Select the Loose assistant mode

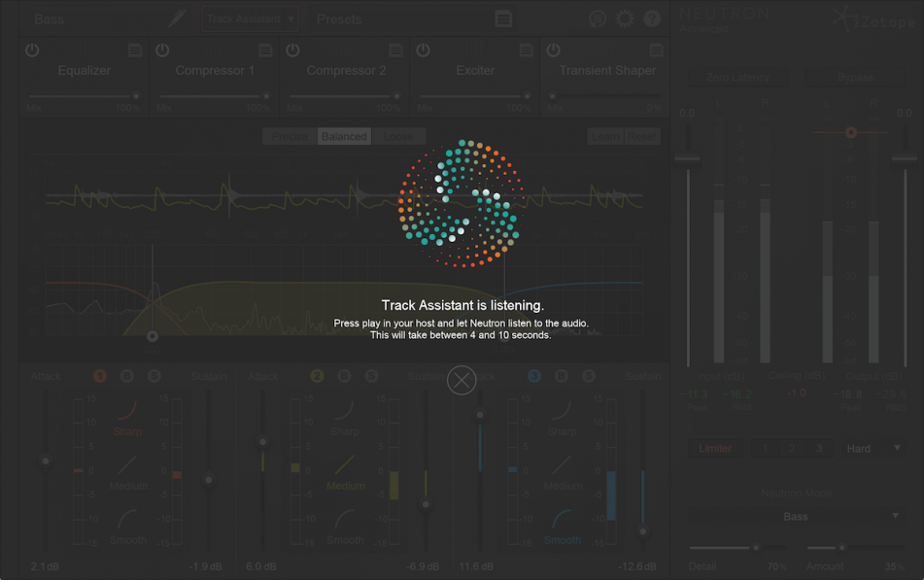tap(399, 136)
